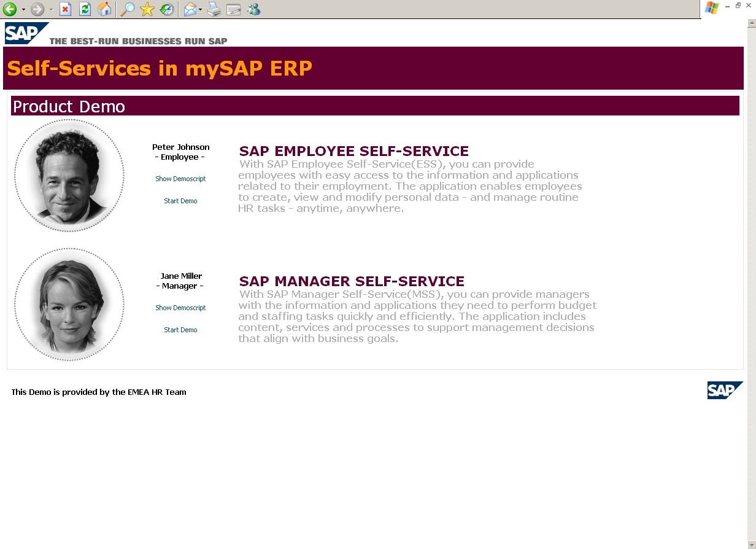
Task: Start Demo for Jane Miller manager
Action: point(180,330)
